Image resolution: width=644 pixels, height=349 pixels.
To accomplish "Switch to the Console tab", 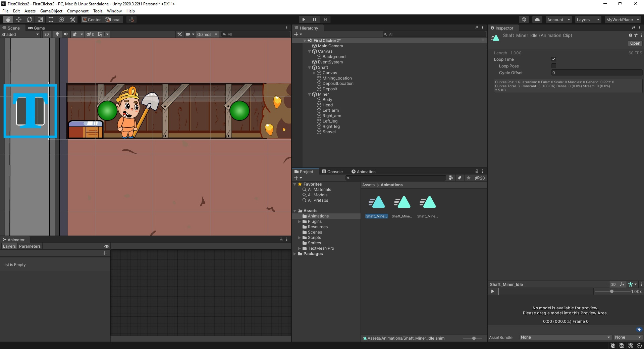I will point(332,171).
